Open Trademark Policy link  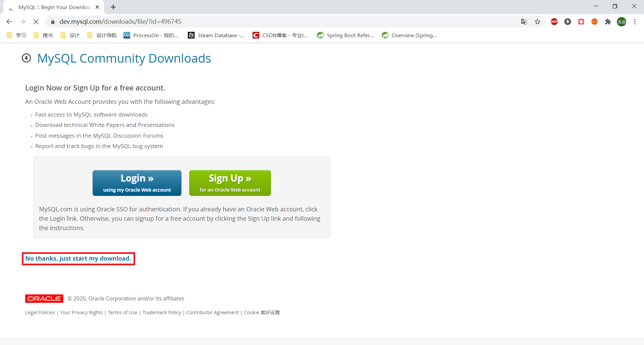tap(162, 313)
